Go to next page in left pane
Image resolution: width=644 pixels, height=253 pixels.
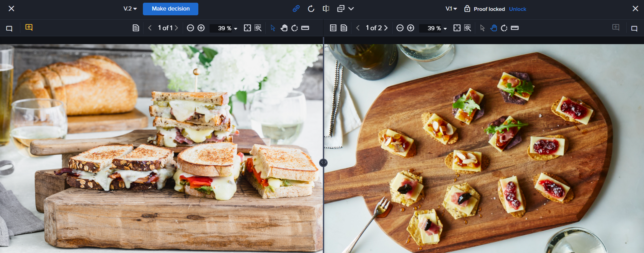176,28
